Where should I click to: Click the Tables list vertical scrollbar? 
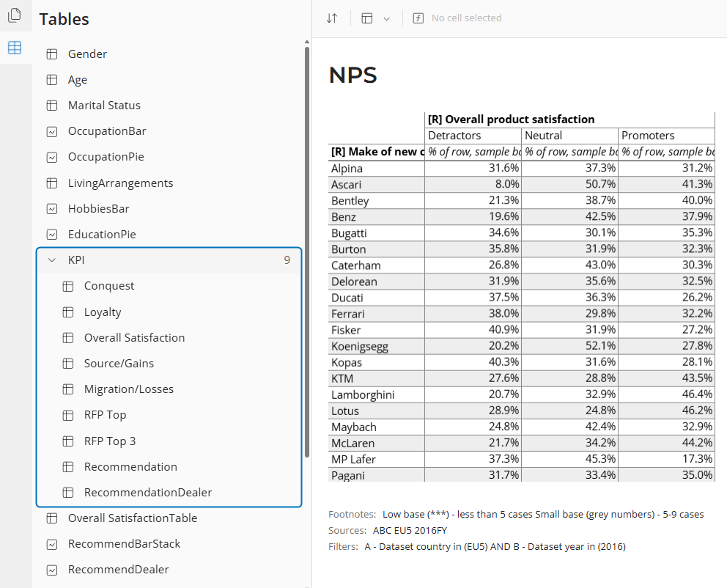[x=307, y=249]
